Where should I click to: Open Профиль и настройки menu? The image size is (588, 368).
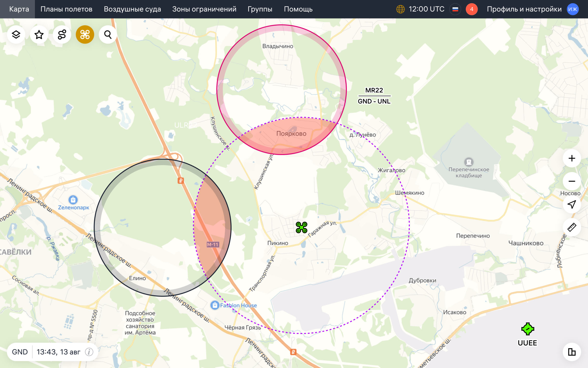click(524, 9)
